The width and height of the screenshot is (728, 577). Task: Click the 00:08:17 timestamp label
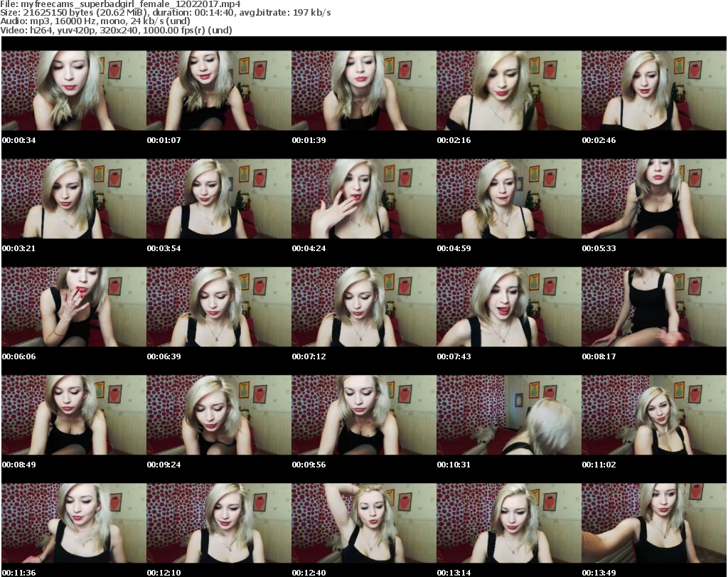[x=599, y=356]
